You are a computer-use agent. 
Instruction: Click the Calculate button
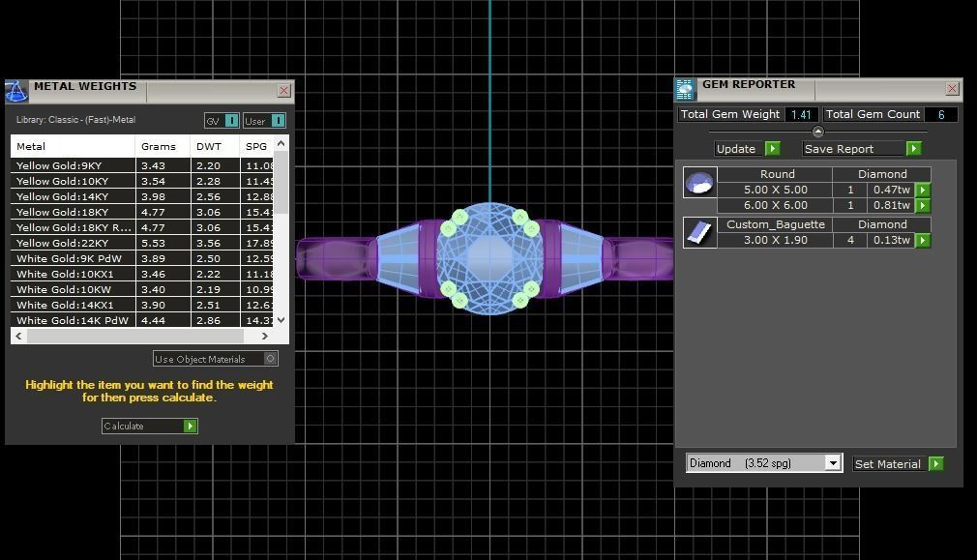tap(150, 427)
